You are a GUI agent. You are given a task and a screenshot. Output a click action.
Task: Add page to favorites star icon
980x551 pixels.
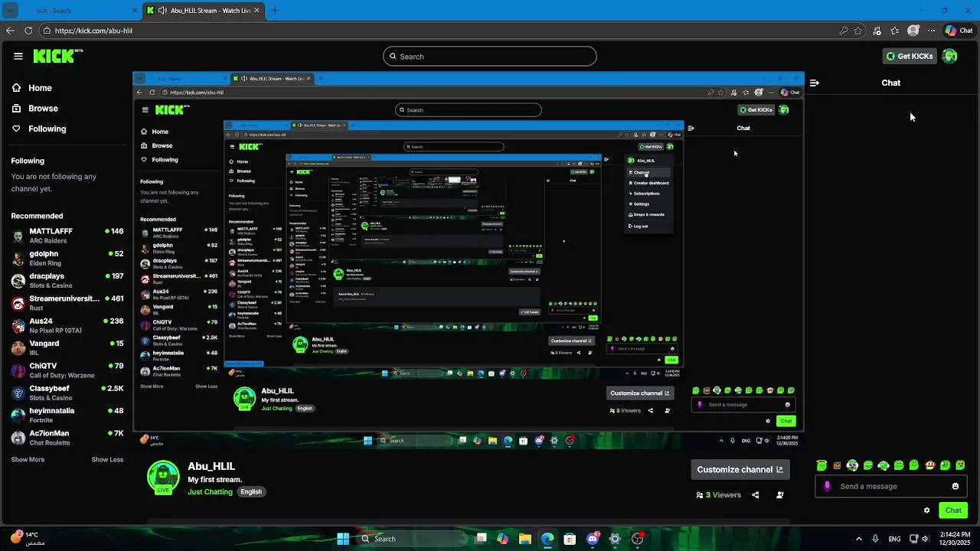(x=858, y=31)
